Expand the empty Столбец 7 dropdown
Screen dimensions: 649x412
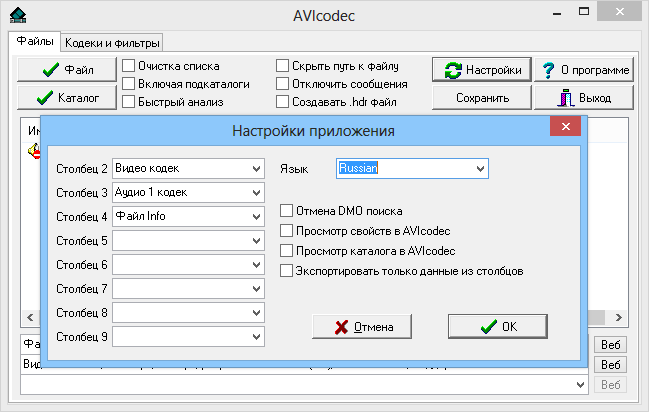tap(188, 289)
